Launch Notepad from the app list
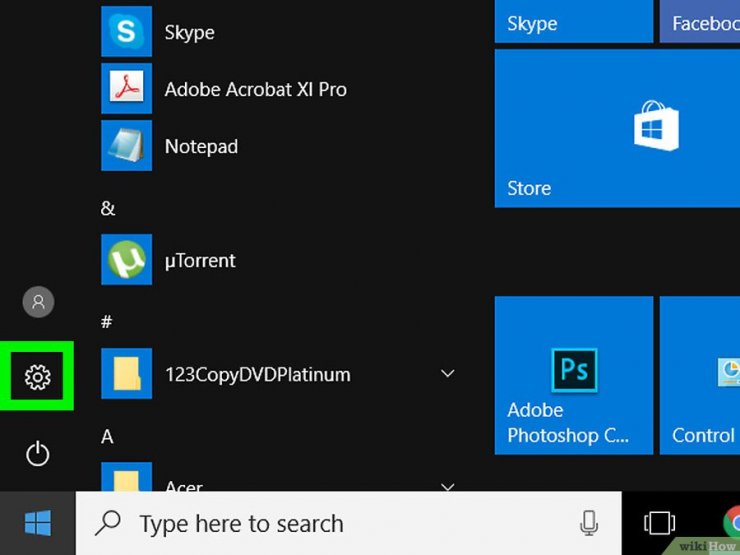 tap(126, 145)
